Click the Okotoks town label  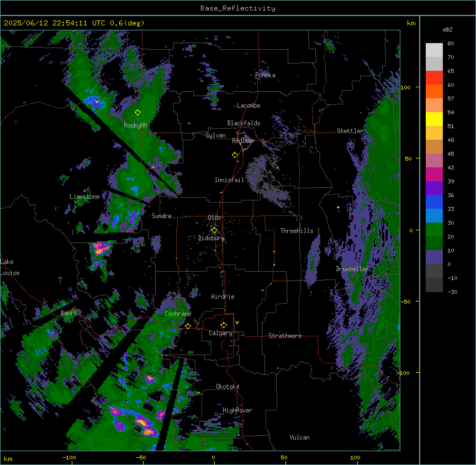[x=228, y=387]
